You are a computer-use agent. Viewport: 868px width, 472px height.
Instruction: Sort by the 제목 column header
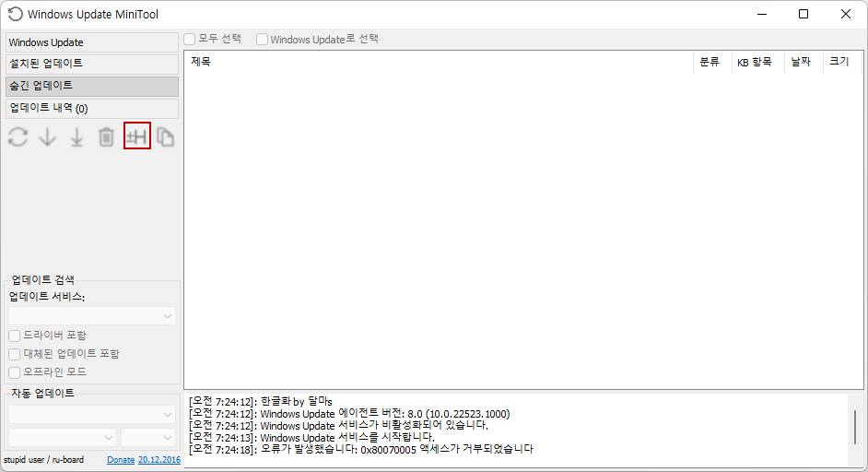point(439,62)
